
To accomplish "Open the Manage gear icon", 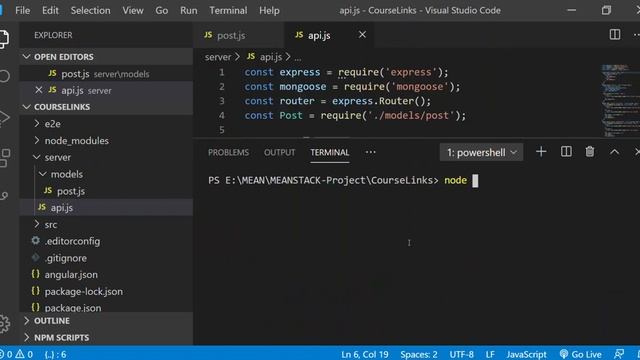I will pos(4,323).
